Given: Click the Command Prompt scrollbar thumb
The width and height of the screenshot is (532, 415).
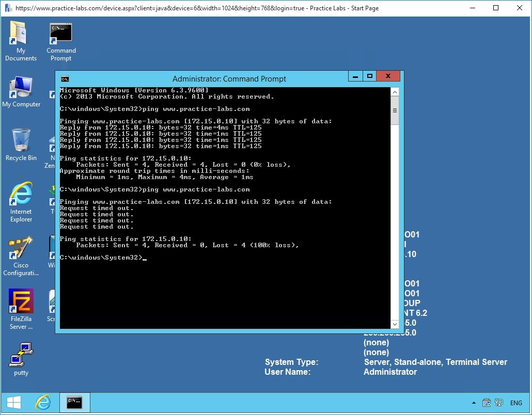Looking at the screenshot, I should (x=395, y=109).
